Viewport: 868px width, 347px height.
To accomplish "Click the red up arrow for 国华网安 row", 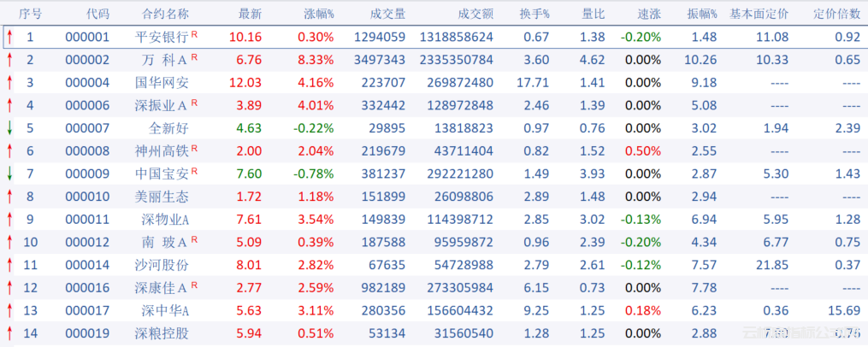I will point(9,83).
